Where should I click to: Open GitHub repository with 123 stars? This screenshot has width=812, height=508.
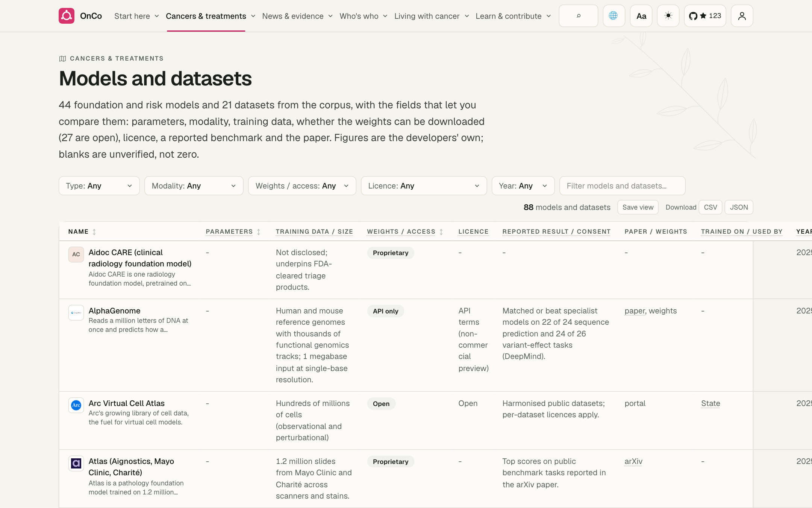pos(705,16)
